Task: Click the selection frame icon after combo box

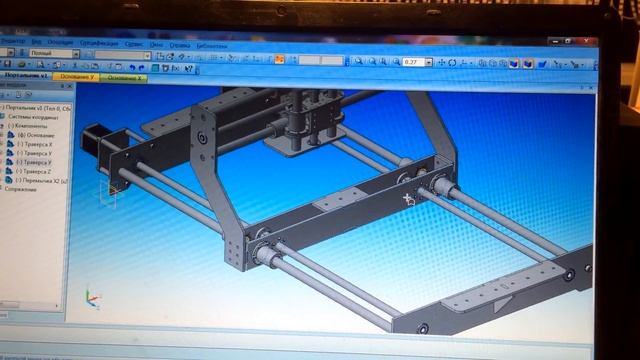Action: 160,56
